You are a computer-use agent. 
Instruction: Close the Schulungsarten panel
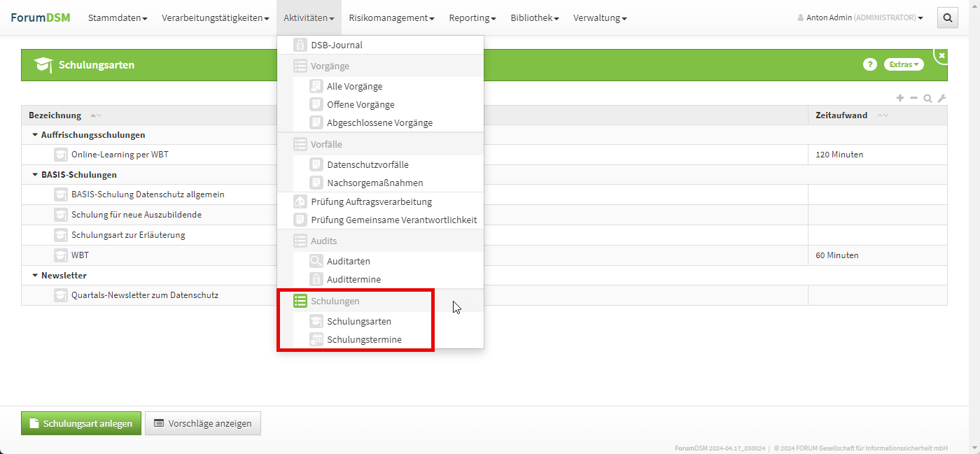[x=941, y=55]
